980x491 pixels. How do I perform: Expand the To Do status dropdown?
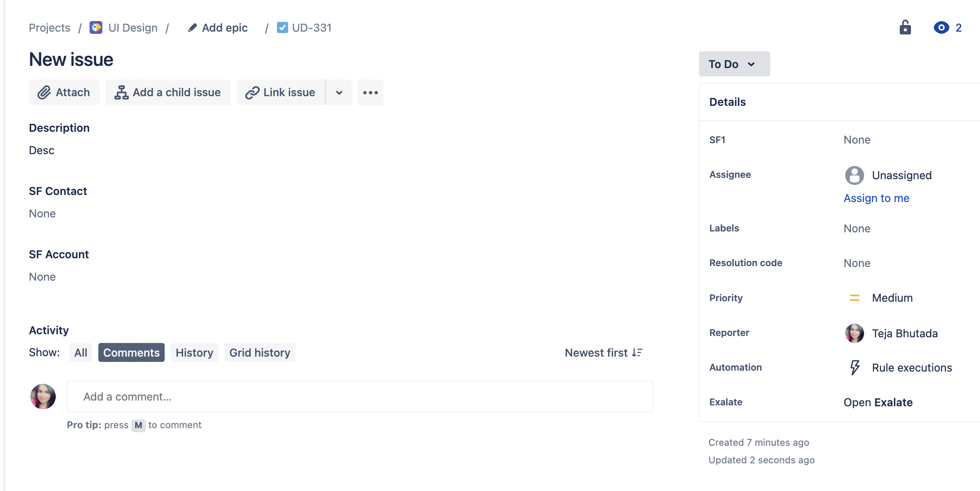pos(733,63)
